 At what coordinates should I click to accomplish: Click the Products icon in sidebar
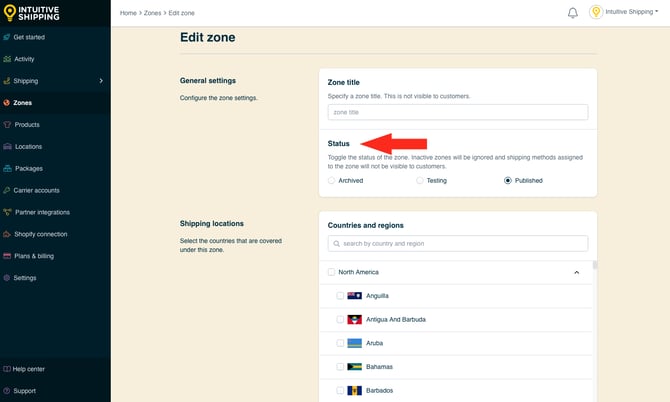[x=7, y=125]
